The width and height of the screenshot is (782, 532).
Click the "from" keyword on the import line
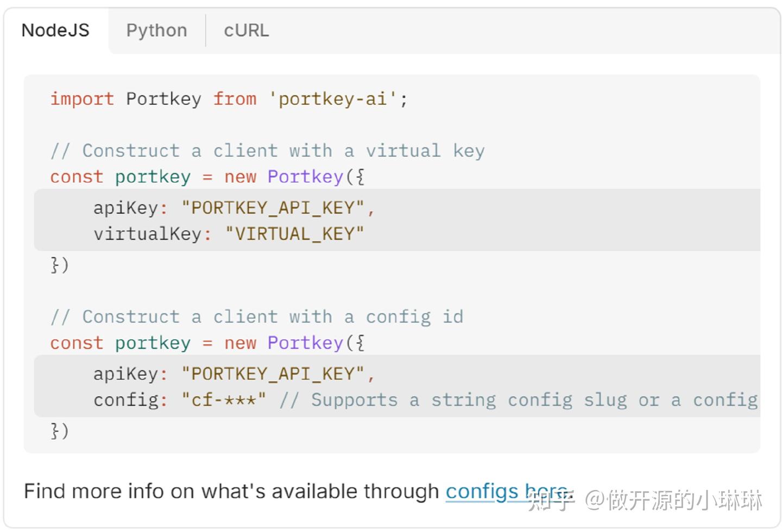point(234,99)
